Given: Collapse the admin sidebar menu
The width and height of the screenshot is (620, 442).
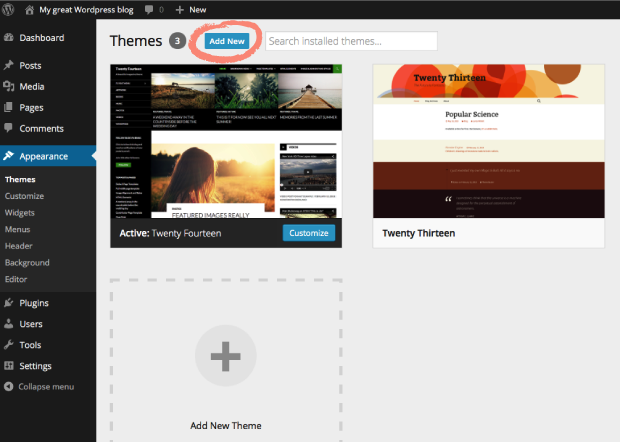Looking at the screenshot, I should pyautogui.click(x=46, y=387).
